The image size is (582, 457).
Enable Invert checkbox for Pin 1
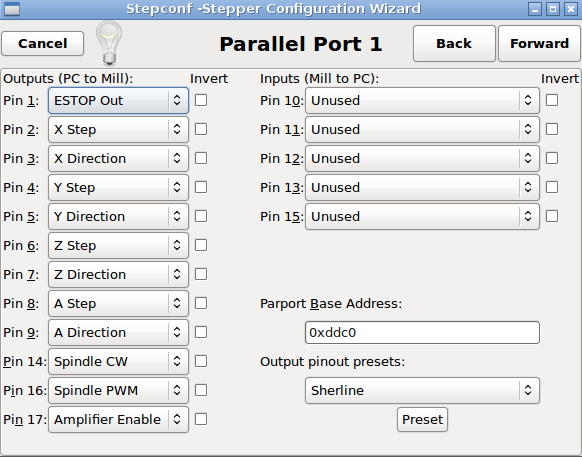click(x=201, y=100)
